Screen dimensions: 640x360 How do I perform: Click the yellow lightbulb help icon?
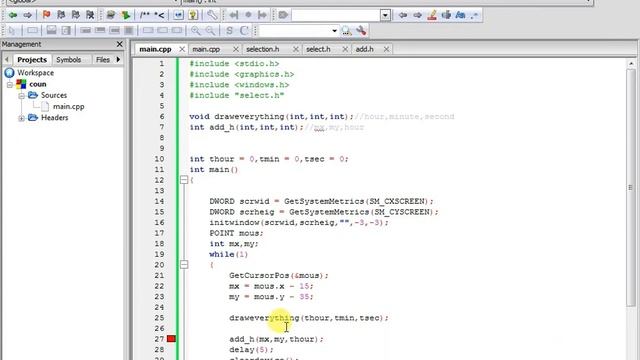click(193, 16)
